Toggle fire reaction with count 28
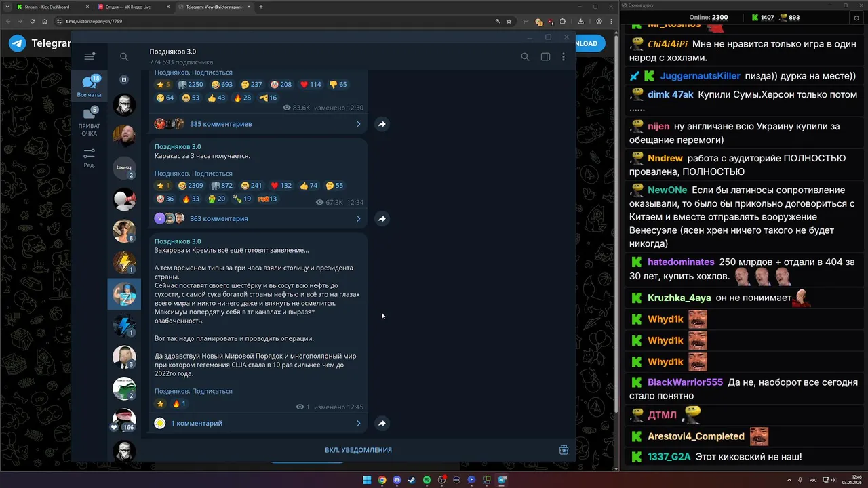The image size is (868, 488). 242,98
